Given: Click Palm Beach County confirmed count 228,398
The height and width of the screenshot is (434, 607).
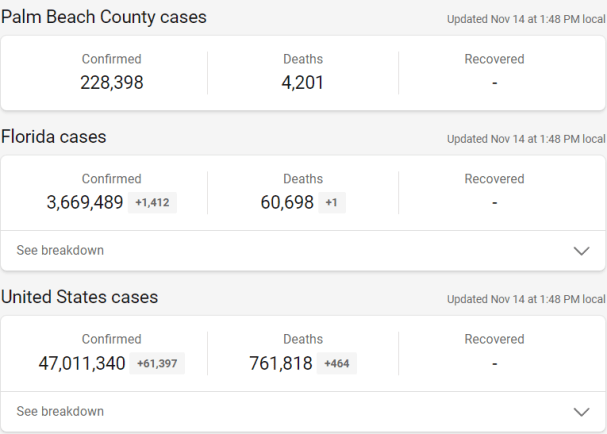Looking at the screenshot, I should (x=112, y=82).
